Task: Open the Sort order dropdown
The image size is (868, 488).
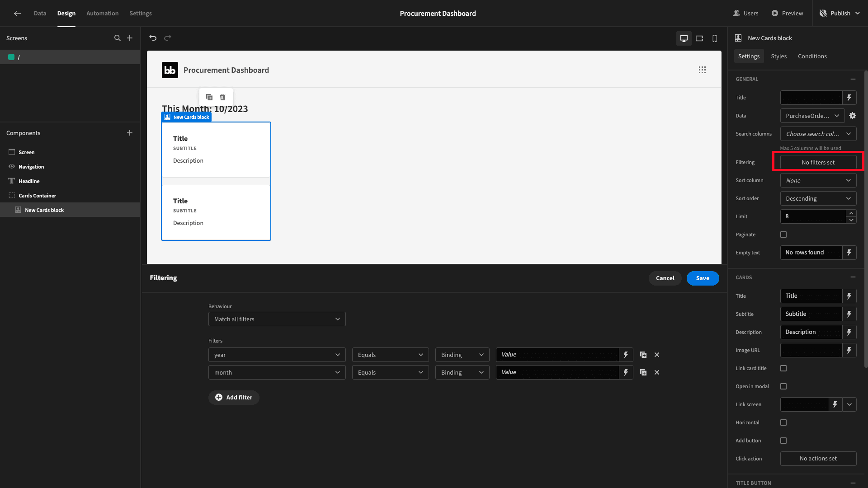Action: (x=818, y=198)
